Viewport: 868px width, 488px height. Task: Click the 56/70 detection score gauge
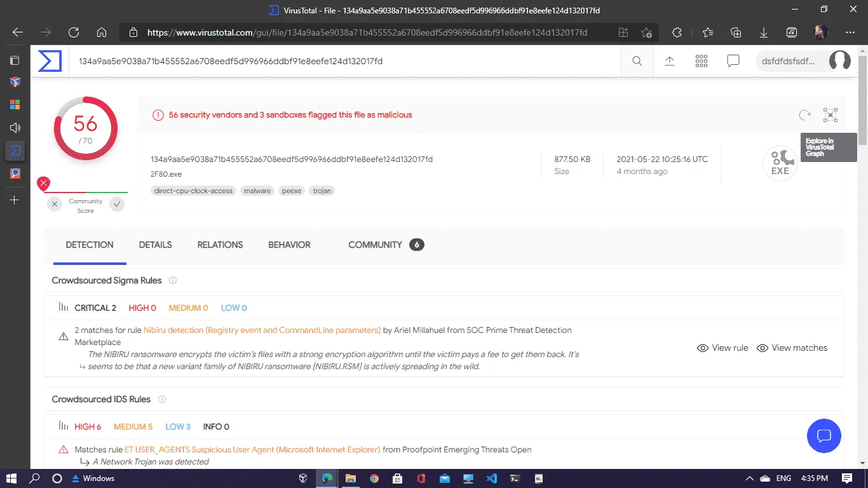click(x=86, y=129)
